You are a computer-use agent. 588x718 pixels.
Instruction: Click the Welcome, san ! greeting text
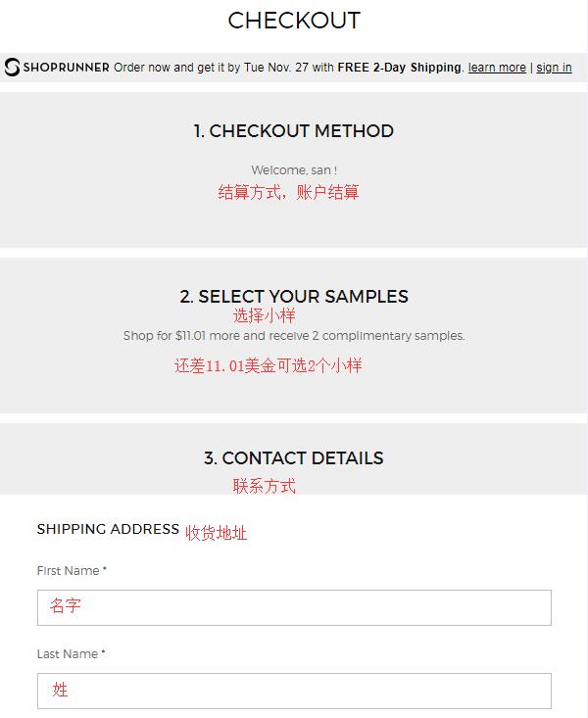click(x=294, y=170)
